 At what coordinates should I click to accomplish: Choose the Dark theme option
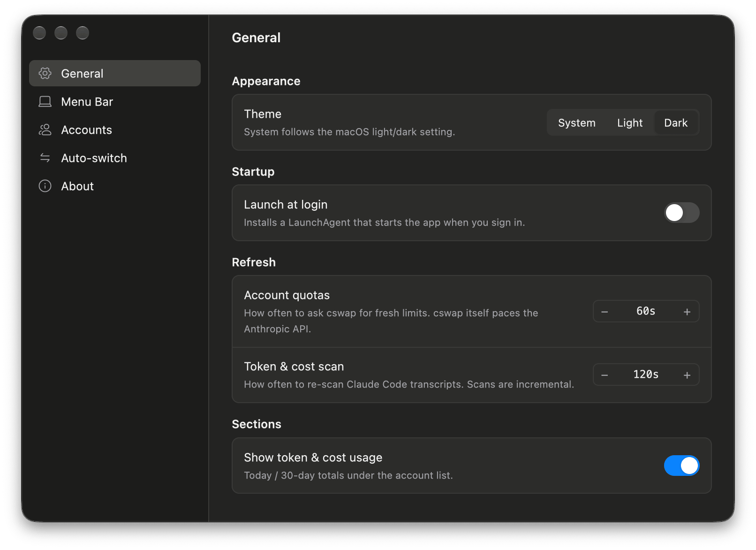click(676, 122)
